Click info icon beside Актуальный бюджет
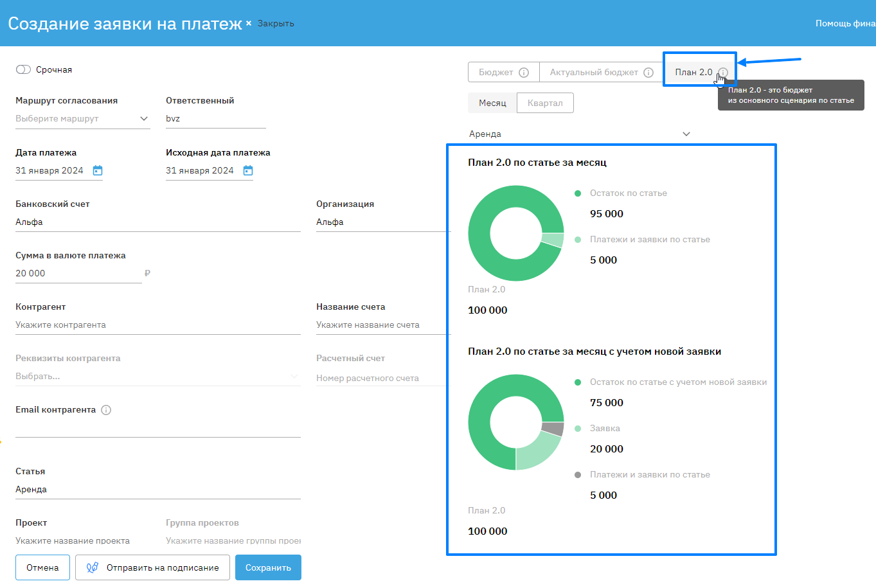876x588 pixels. [x=648, y=73]
